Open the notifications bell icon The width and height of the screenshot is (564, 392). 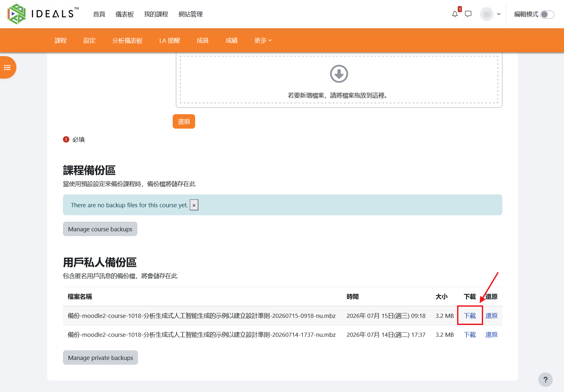click(x=455, y=14)
